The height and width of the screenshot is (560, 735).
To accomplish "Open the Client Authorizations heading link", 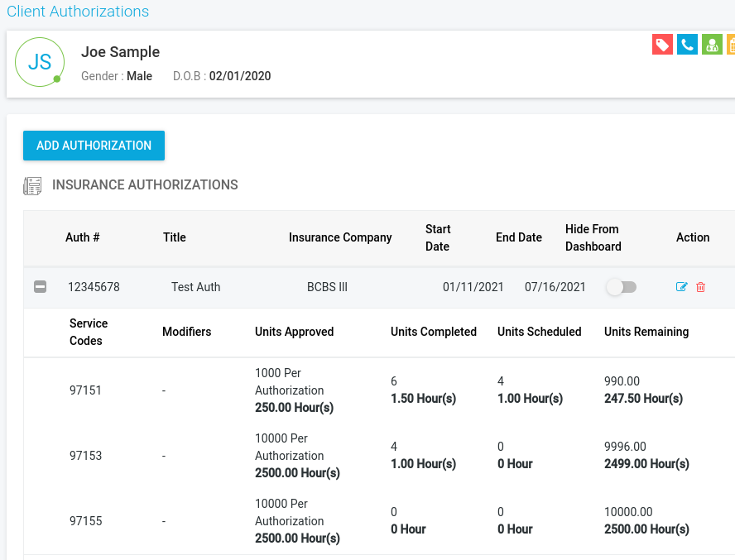I will [78, 11].
